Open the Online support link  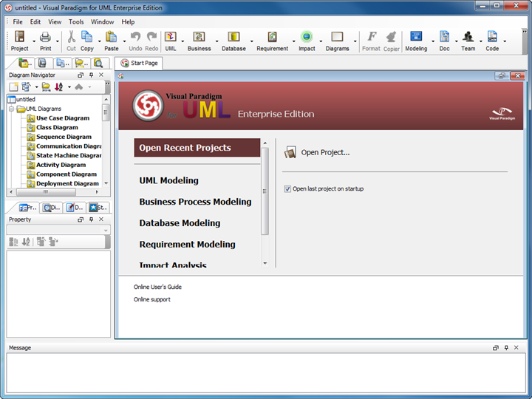[152, 299]
